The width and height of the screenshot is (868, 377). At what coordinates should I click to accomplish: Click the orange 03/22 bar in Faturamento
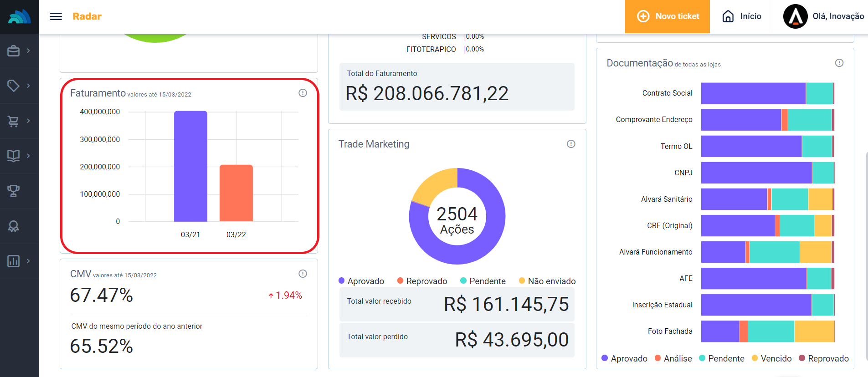[236, 193]
